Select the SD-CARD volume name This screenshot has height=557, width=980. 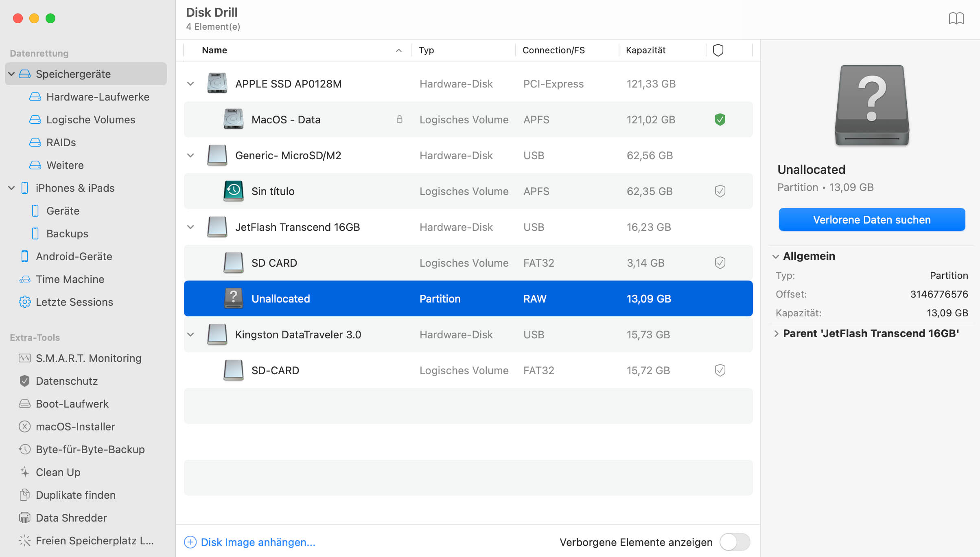click(275, 371)
